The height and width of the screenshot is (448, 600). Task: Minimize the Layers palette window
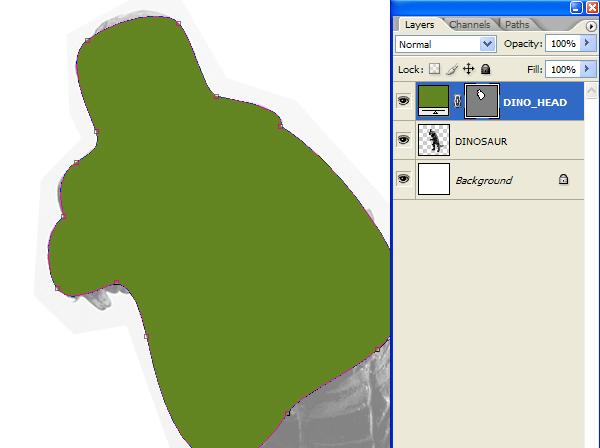[576, 7]
